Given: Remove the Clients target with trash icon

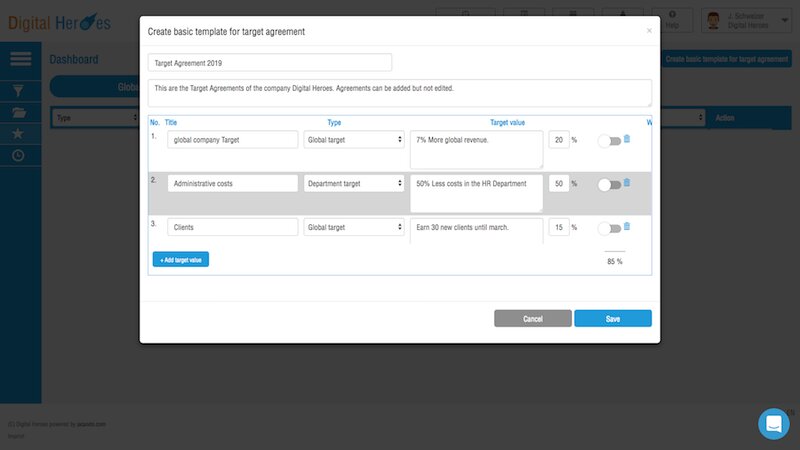Looking at the screenshot, I should (627, 227).
